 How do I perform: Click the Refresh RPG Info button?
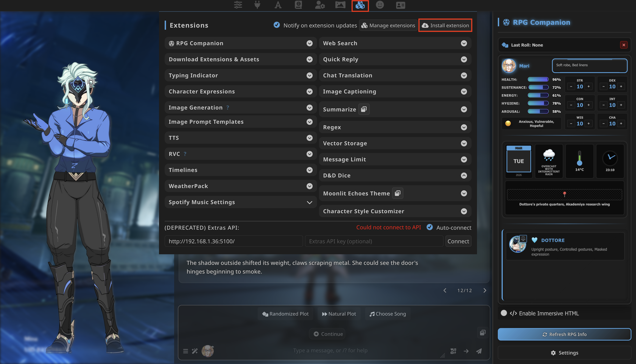(564, 334)
